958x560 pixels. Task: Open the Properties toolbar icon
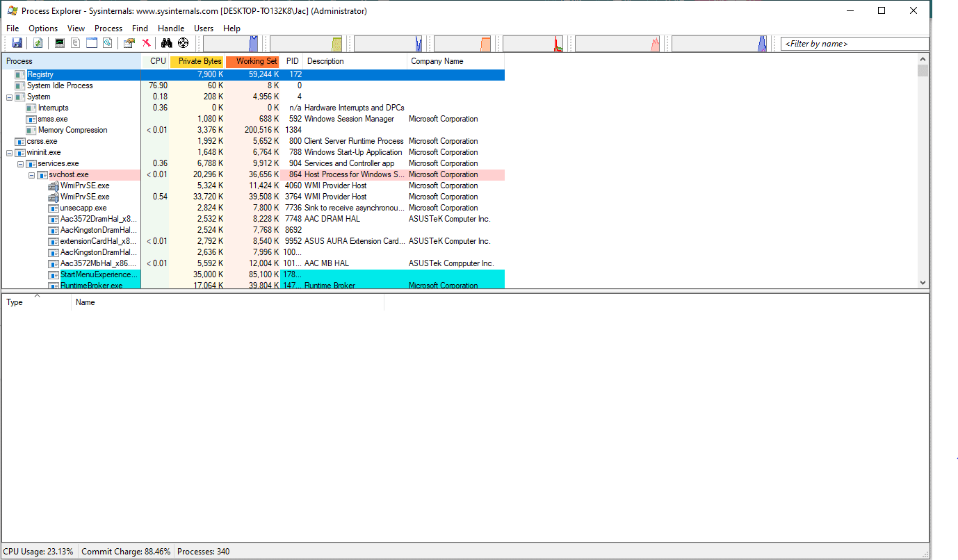coord(129,43)
